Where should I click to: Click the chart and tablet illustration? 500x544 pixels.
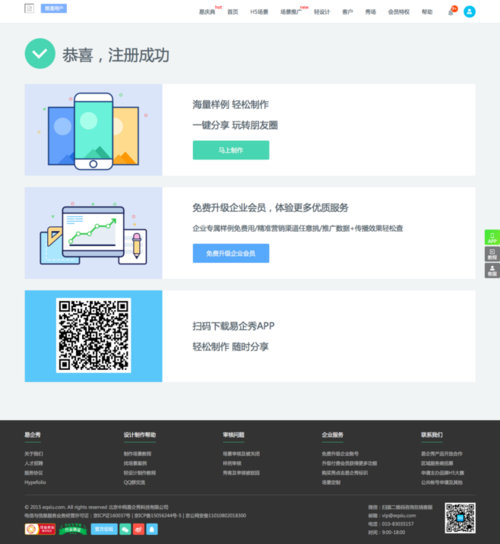[93, 233]
